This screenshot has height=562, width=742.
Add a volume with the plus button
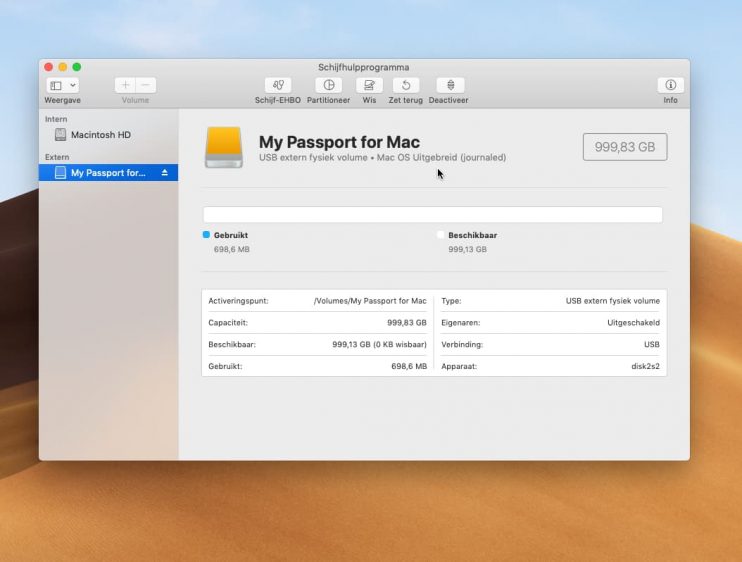[125, 85]
